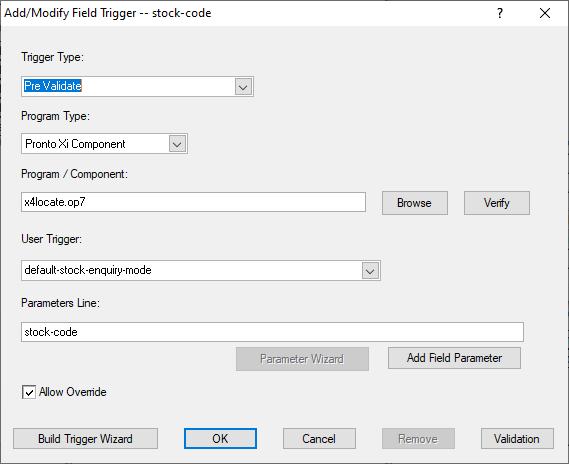Click the Verify button

pos(496,203)
